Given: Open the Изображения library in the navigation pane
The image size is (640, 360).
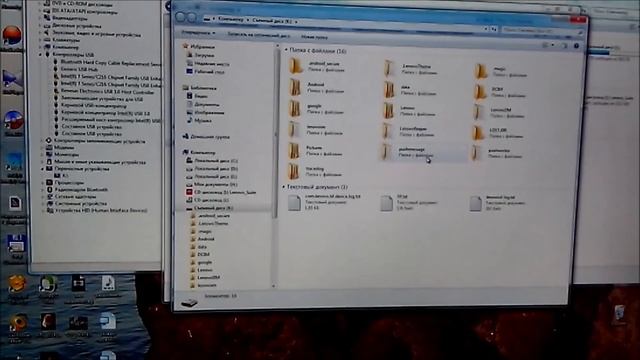Looking at the screenshot, I should pyautogui.click(x=205, y=113).
